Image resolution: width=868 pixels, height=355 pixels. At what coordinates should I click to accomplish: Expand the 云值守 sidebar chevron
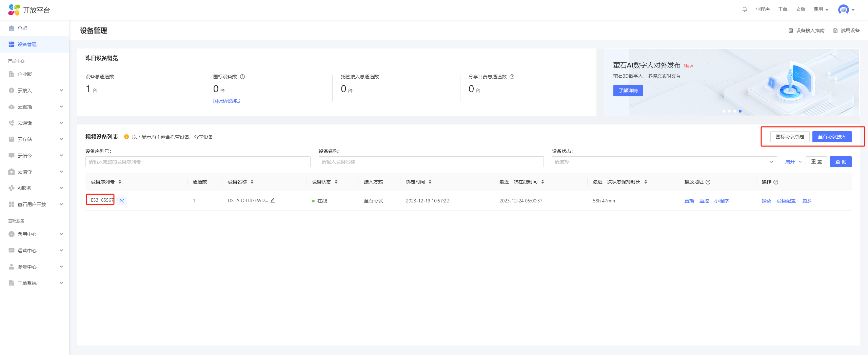tap(61, 172)
